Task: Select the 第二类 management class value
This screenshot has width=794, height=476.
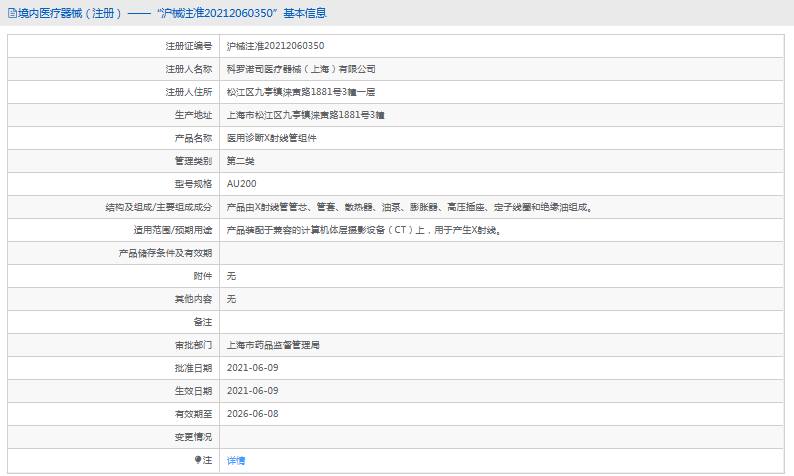Action: (241, 161)
